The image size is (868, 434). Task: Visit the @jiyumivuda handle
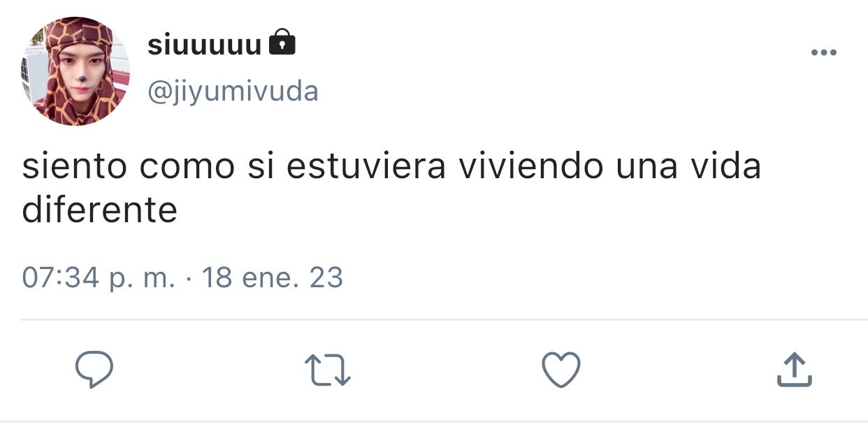tap(232, 91)
